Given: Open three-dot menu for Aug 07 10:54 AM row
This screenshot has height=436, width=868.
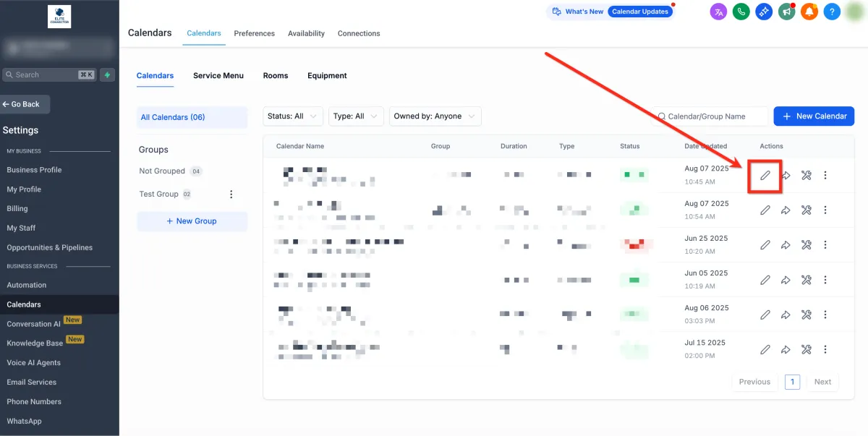Looking at the screenshot, I should pyautogui.click(x=825, y=210).
